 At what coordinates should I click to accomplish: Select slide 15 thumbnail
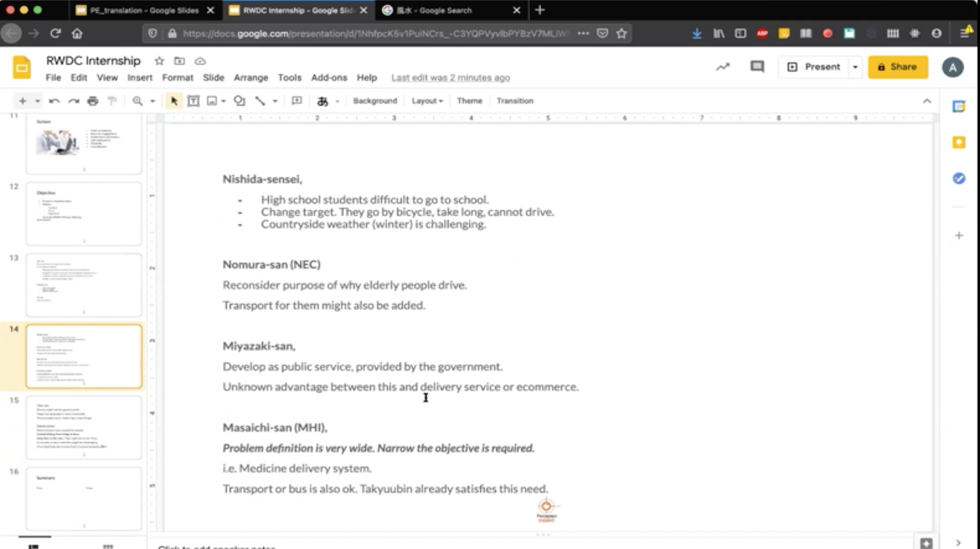tap(84, 427)
